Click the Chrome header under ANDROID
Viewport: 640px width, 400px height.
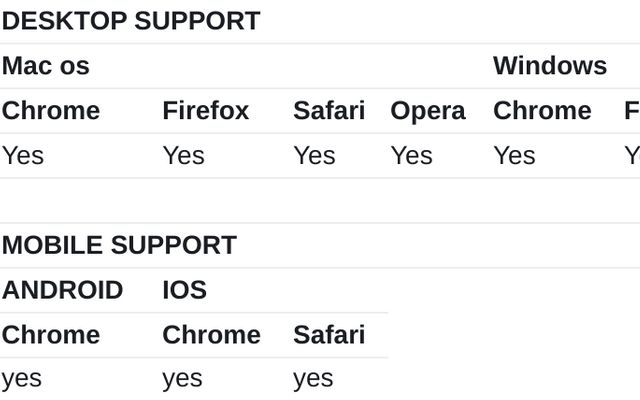pyautogui.click(x=51, y=335)
